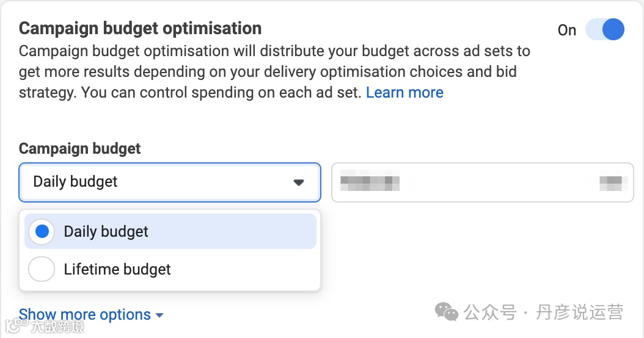
Task: Click blurred currency code at input's right end
Action: [610, 182]
